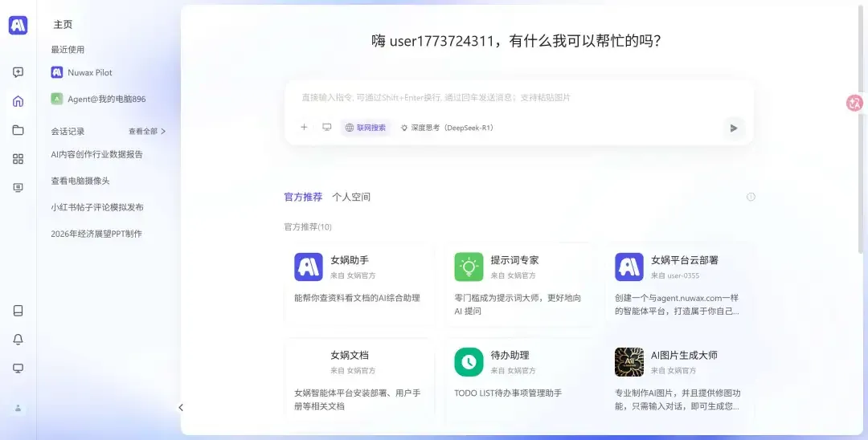Open the four-square grid icon in sidebar
The height and width of the screenshot is (440, 868).
coord(18,159)
